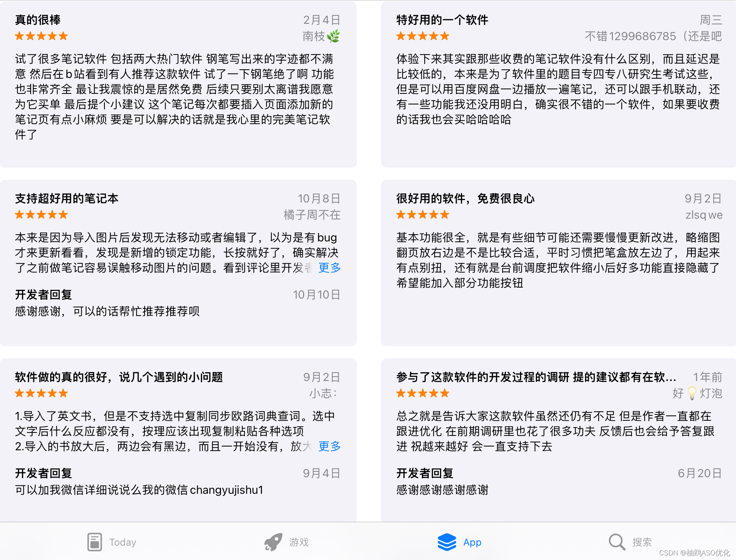Viewport: 736px width, 560px height.
Task: Click the star rating under 真的很棒
Action: (41, 36)
